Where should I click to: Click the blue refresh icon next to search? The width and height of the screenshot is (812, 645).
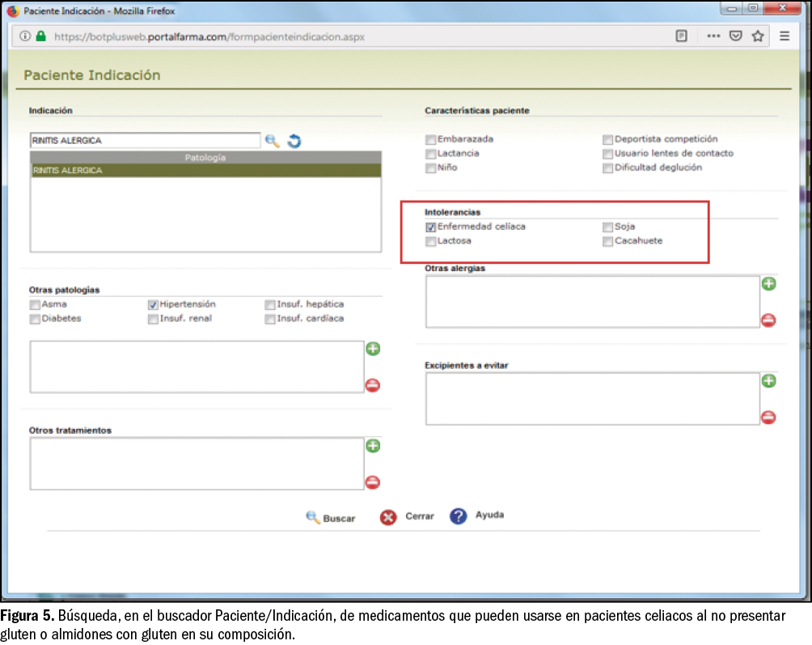pyautogui.click(x=294, y=141)
